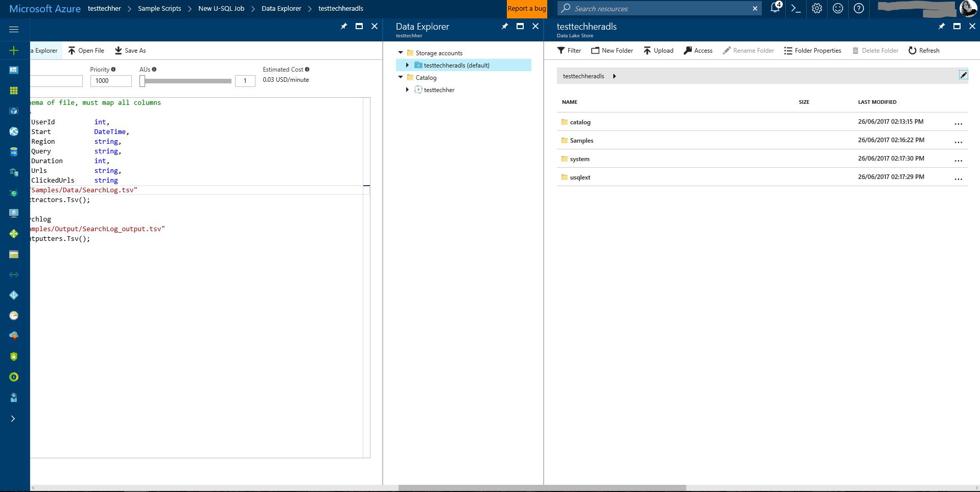The width and height of the screenshot is (980, 492).
Task: Expand the testtechher catalog node
Action: (407, 90)
